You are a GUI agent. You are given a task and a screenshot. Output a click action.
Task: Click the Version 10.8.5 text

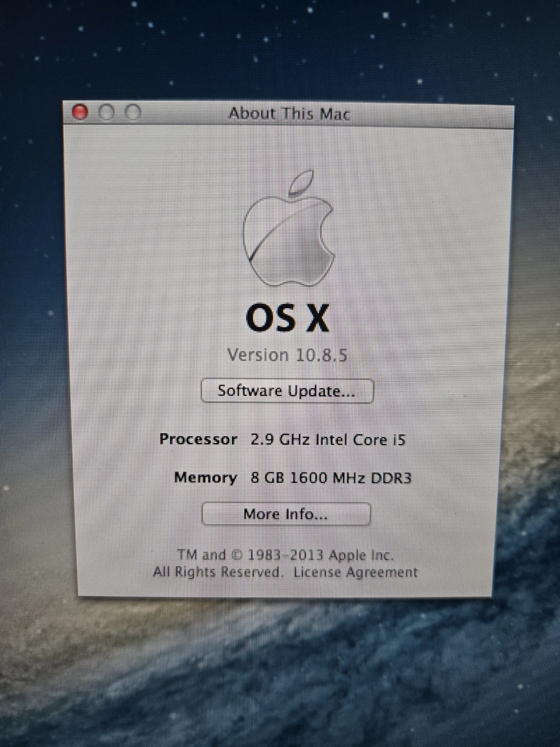(287, 355)
